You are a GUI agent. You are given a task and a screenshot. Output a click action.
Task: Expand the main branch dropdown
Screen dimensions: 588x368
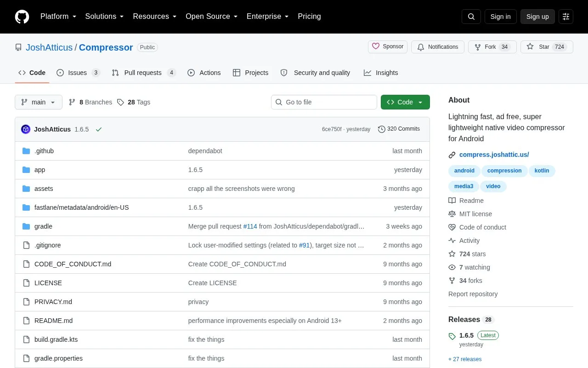(x=39, y=102)
